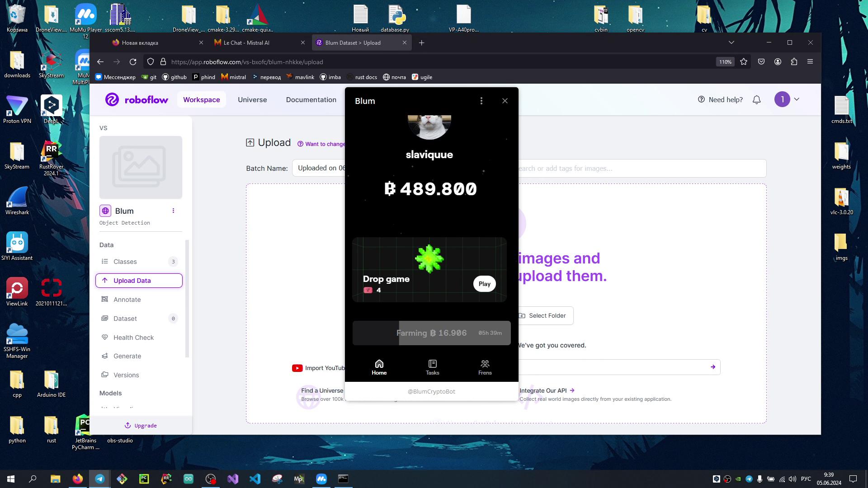Open the Tasks tab in Blum
Image resolution: width=868 pixels, height=488 pixels.
coord(432,367)
